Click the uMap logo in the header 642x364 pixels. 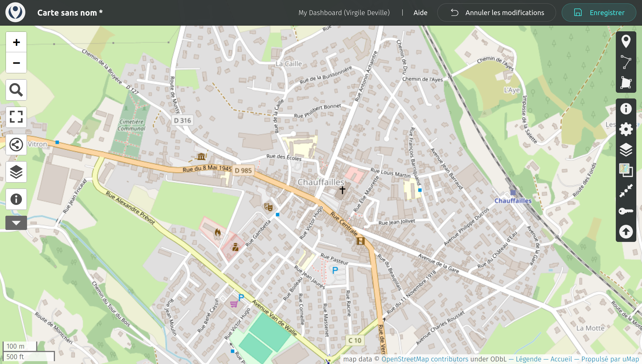15,13
